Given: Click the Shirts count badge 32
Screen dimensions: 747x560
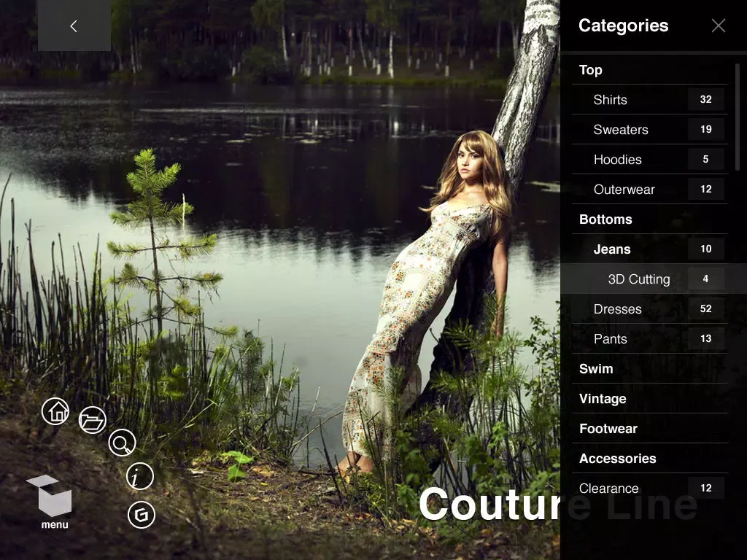Looking at the screenshot, I should click(x=706, y=99).
